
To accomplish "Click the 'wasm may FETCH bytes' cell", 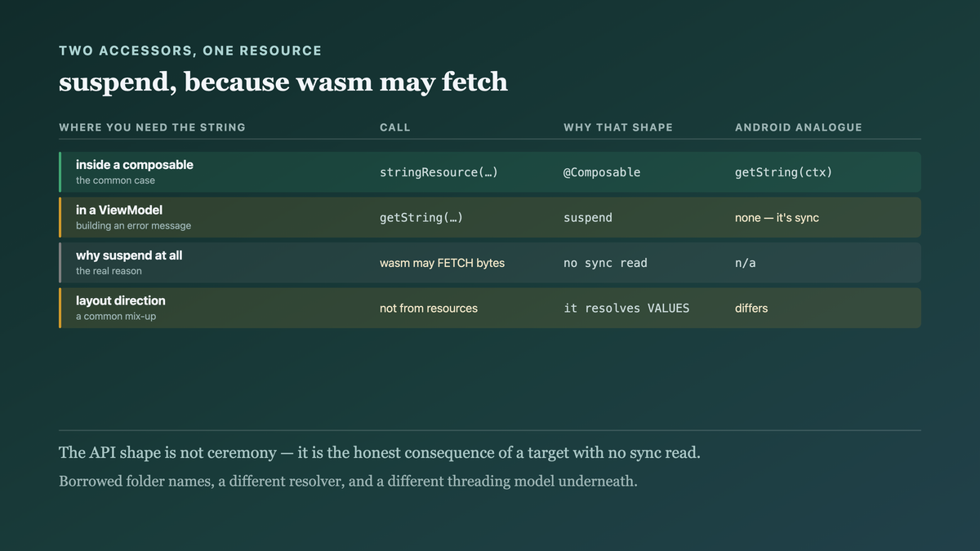I will [x=442, y=263].
